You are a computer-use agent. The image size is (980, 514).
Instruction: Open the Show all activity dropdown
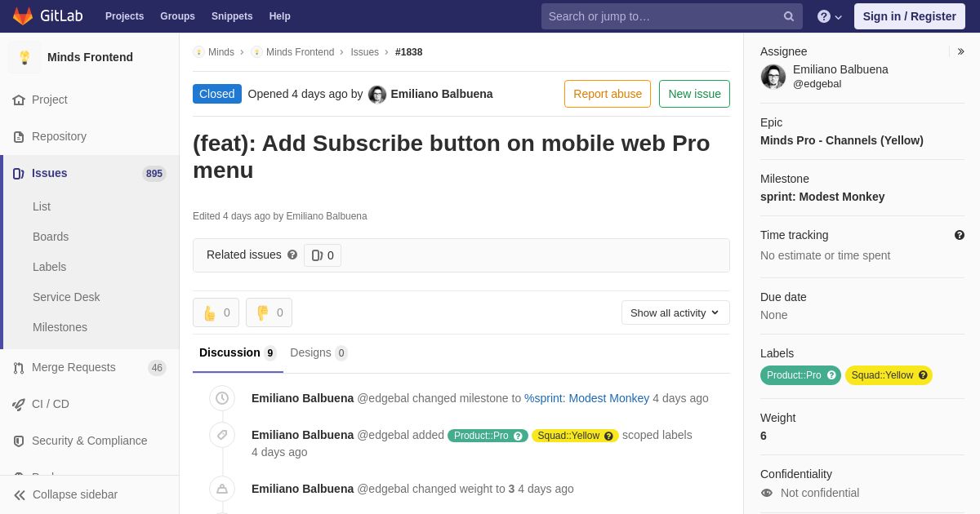(675, 312)
